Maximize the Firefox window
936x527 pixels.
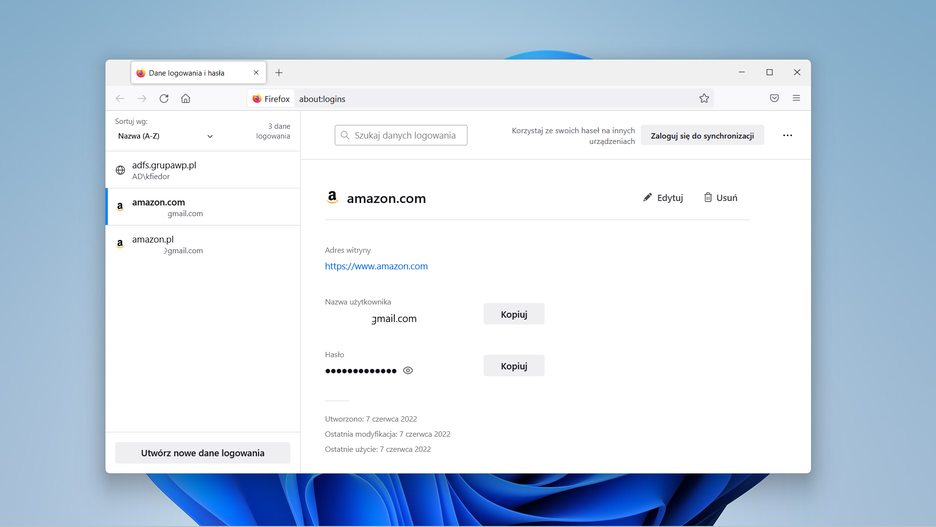769,72
